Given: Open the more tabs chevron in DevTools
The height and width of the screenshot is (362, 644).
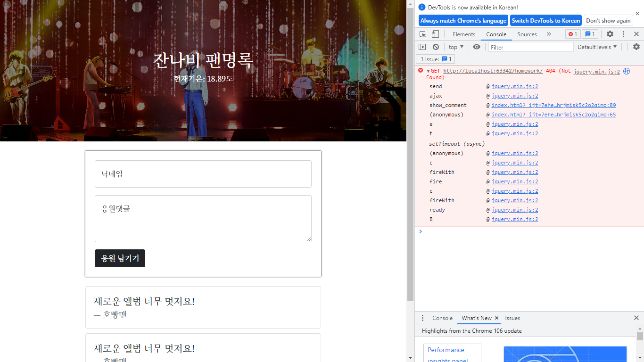Looking at the screenshot, I should coord(549,34).
